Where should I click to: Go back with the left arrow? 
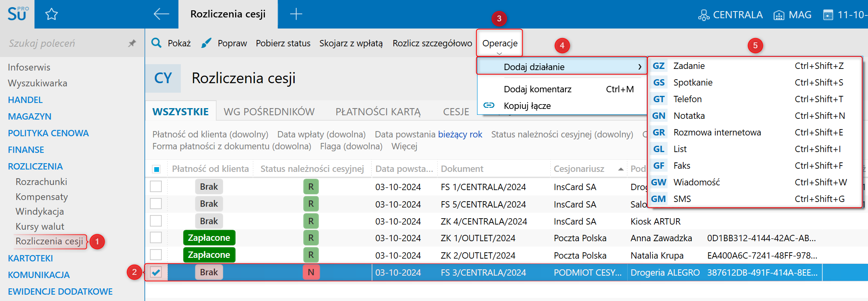161,14
